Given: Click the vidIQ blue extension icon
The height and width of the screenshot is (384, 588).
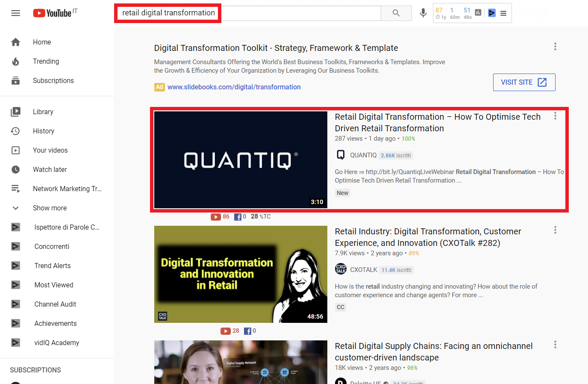Looking at the screenshot, I should (x=492, y=13).
